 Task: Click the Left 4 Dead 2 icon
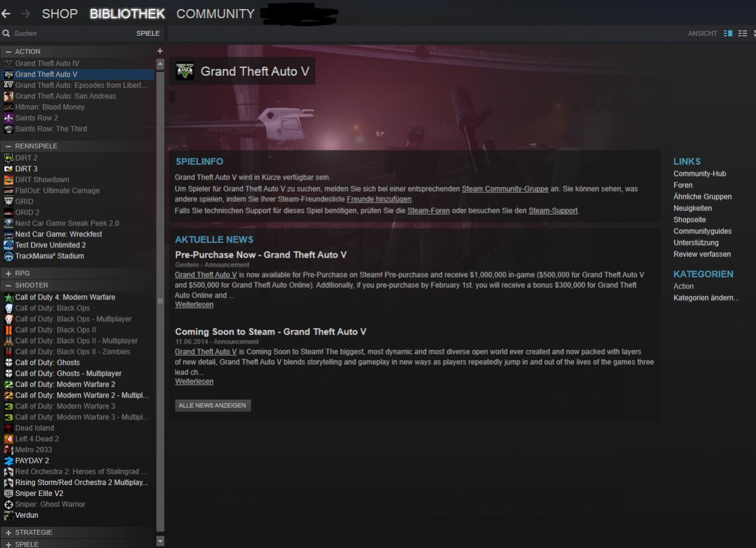8,439
